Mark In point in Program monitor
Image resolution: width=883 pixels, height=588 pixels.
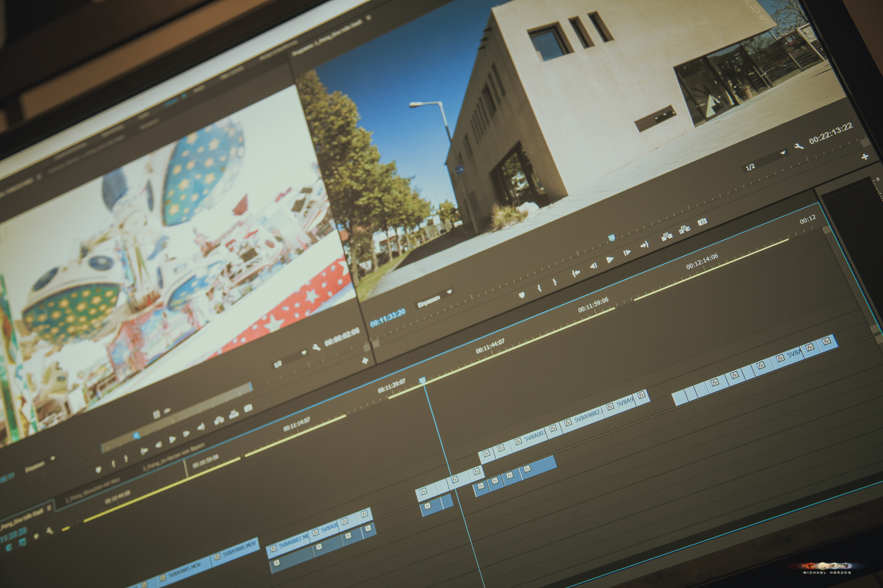coord(539,288)
